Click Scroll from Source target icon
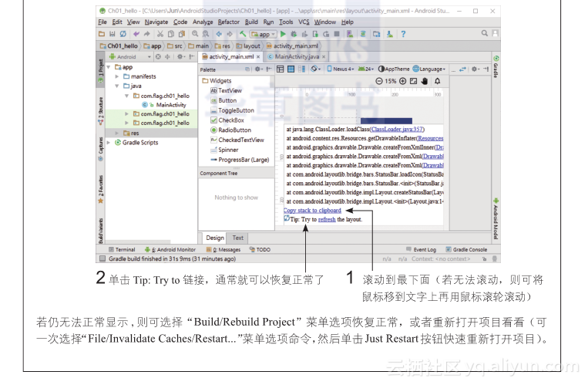 coord(158,57)
